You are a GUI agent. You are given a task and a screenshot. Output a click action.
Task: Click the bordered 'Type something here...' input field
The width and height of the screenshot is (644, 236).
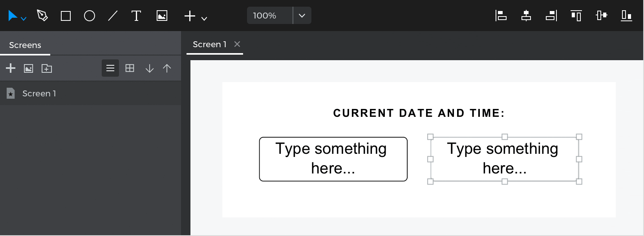tap(333, 159)
